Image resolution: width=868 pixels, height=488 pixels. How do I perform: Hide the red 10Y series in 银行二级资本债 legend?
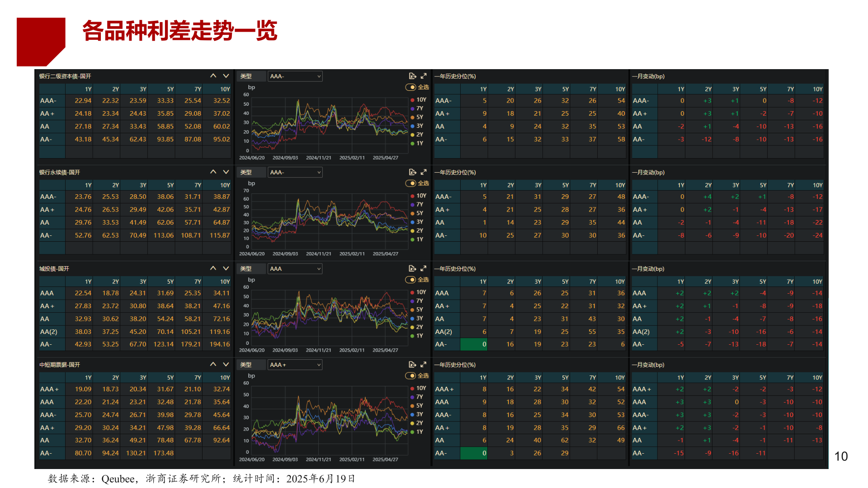tap(418, 100)
